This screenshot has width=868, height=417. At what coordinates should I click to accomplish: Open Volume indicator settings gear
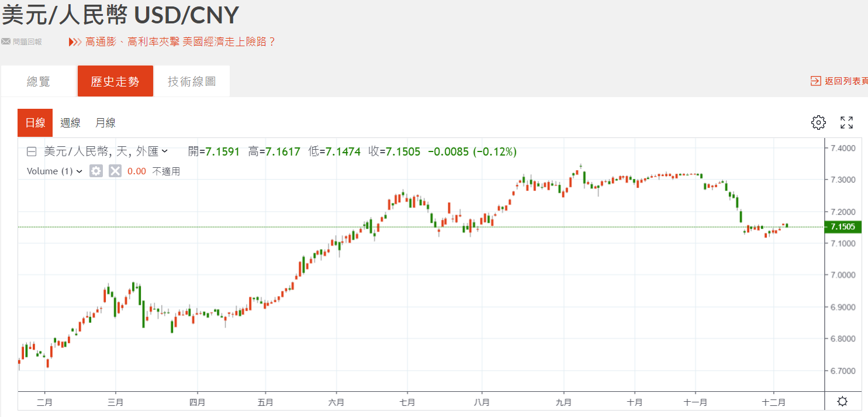96,171
